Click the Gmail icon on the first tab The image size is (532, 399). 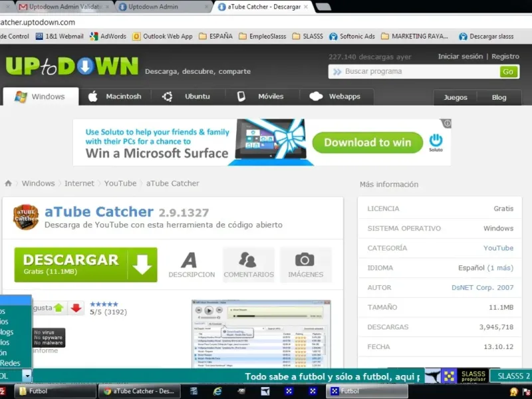pyautogui.click(x=23, y=7)
